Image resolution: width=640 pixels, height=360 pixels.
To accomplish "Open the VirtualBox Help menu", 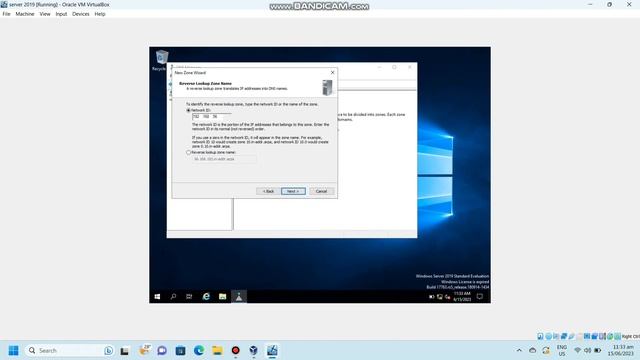I will 100,14.
